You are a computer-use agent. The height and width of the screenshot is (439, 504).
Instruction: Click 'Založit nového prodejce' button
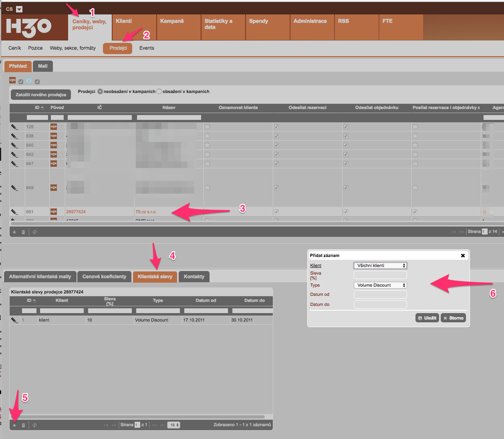41,95
